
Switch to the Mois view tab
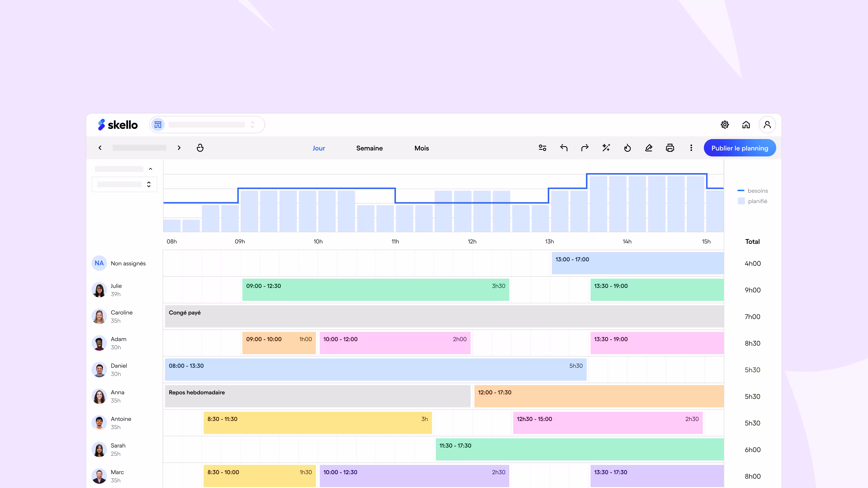[422, 148]
